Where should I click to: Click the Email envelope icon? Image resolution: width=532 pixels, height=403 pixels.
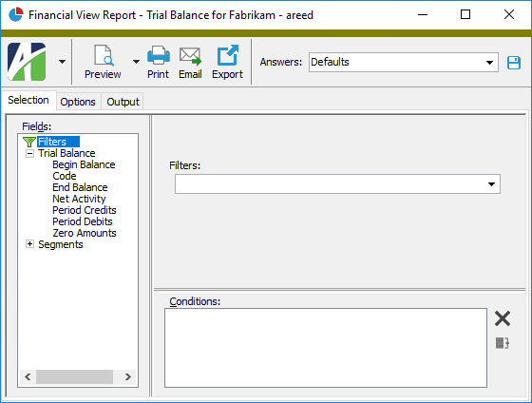pyautogui.click(x=190, y=56)
